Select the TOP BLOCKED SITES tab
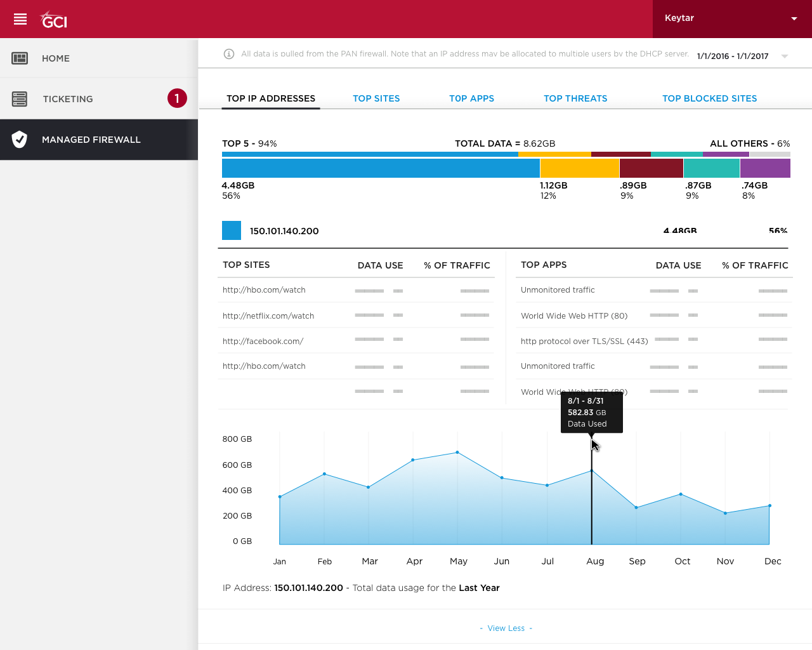 [x=709, y=98]
